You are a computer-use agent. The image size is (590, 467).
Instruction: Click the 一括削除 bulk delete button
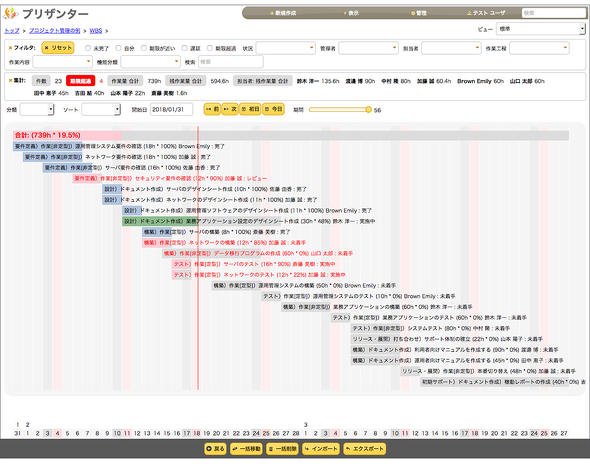282,449
